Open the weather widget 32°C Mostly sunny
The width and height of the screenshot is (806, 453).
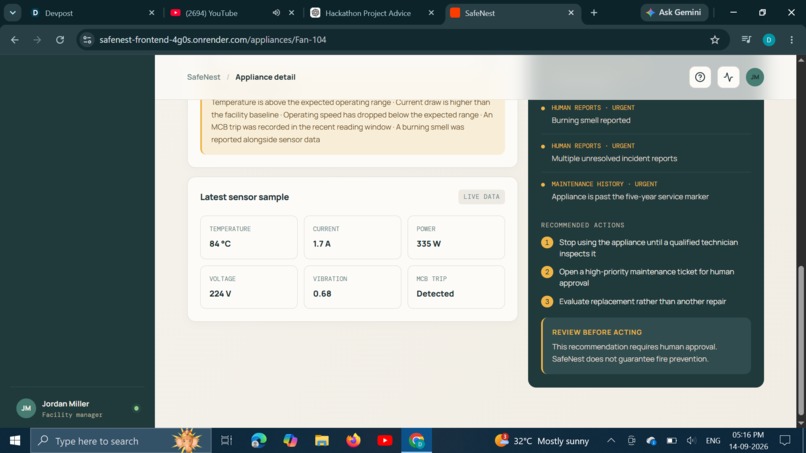click(544, 441)
